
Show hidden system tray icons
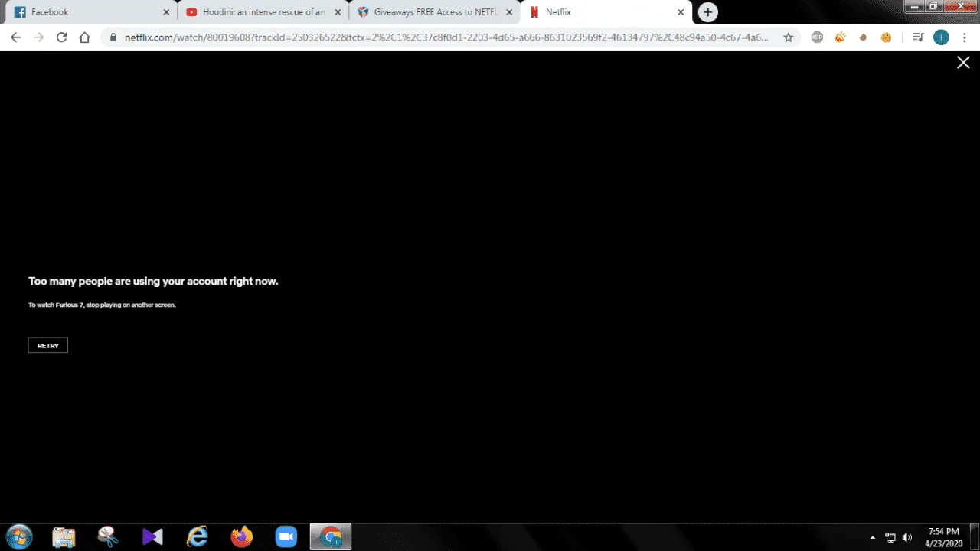point(873,537)
